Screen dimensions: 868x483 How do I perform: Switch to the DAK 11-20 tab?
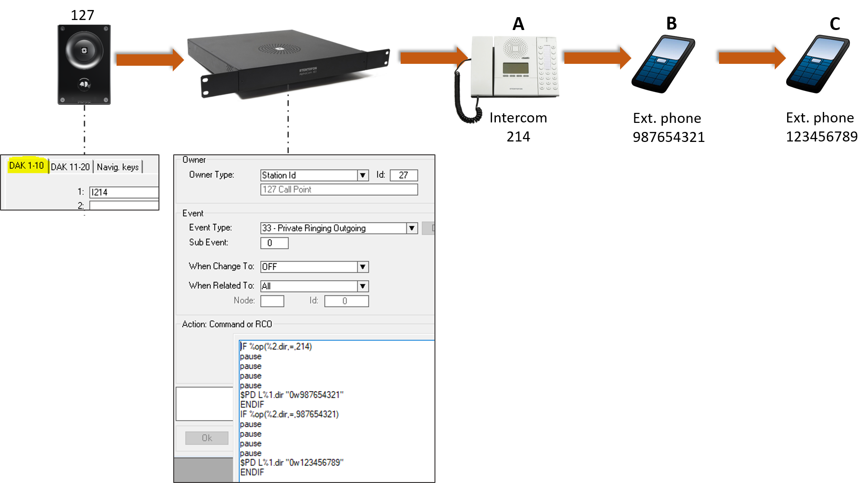[x=70, y=167]
